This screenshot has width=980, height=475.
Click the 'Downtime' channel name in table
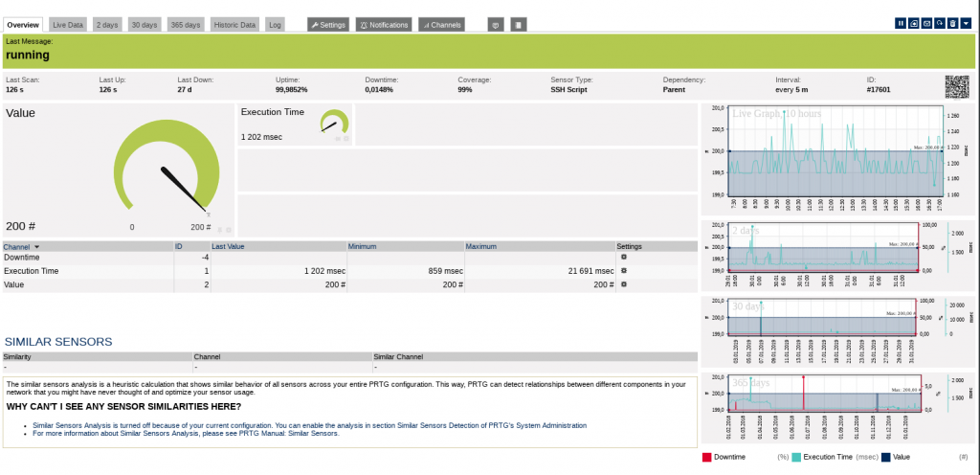click(22, 257)
